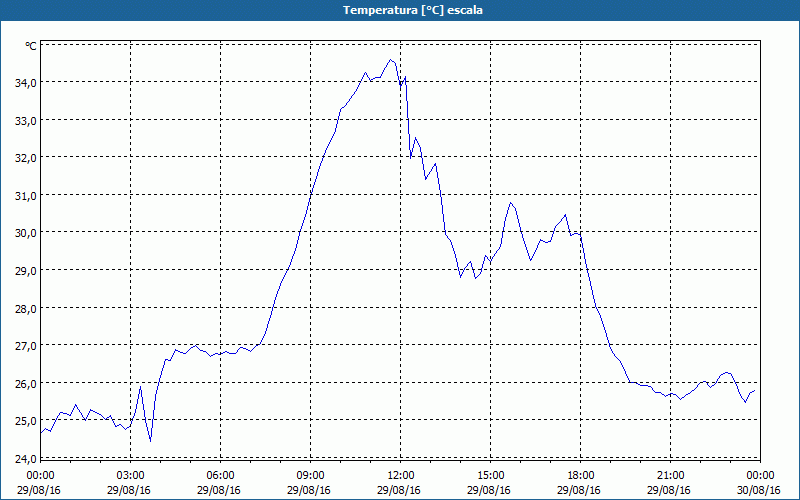This screenshot has height=500, width=800.
Task: Click the 32,0 y-axis value
Action: tap(26, 158)
